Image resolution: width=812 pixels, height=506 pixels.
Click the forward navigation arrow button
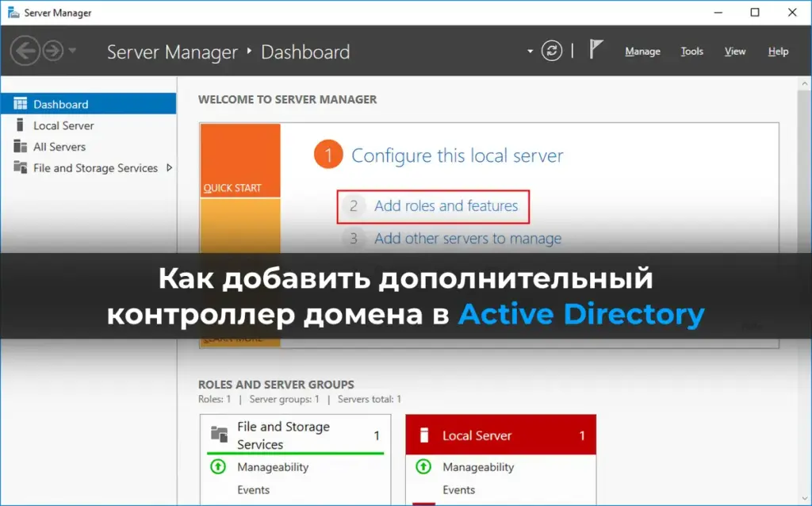[53, 52]
